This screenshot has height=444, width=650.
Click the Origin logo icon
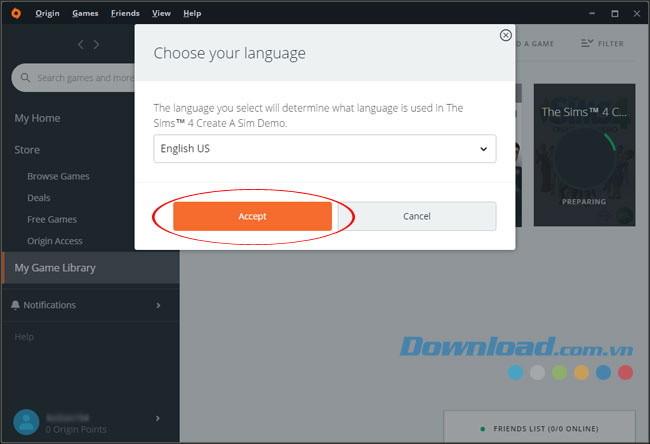pos(16,13)
